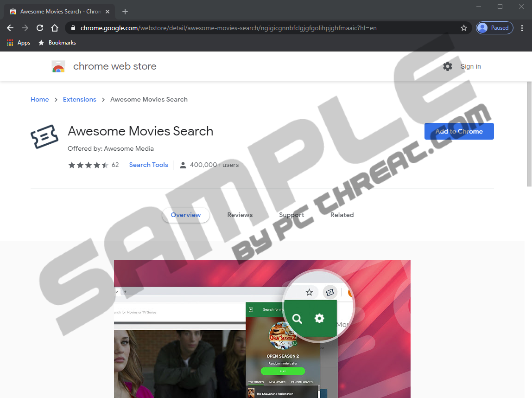Go to the Extensions breadcrumb
This screenshot has width=532, height=398.
[x=80, y=99]
